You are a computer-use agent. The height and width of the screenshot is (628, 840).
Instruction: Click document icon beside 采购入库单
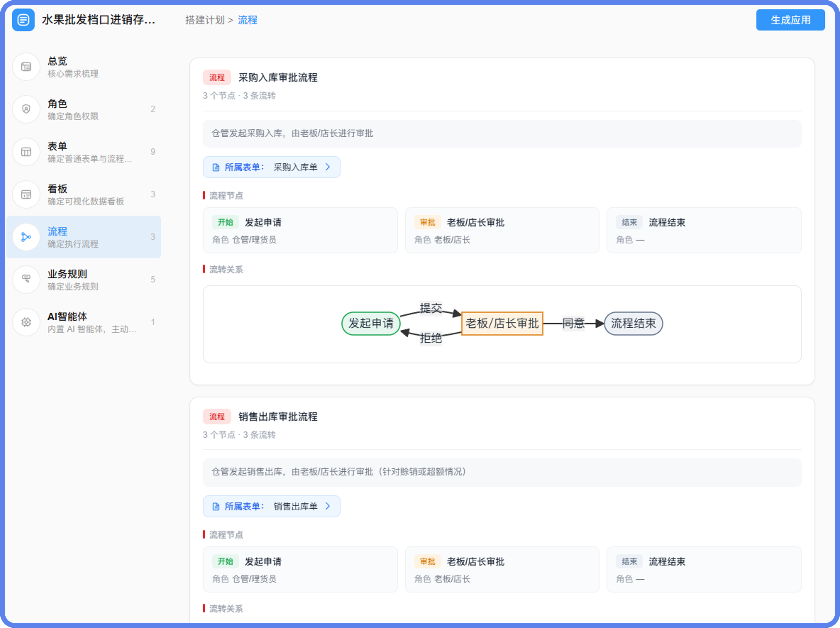point(216,167)
